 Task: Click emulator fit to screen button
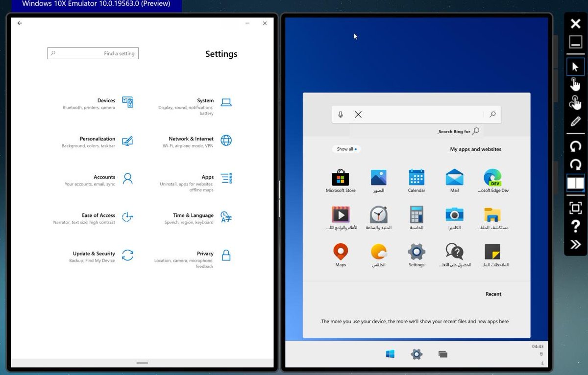coord(576,208)
